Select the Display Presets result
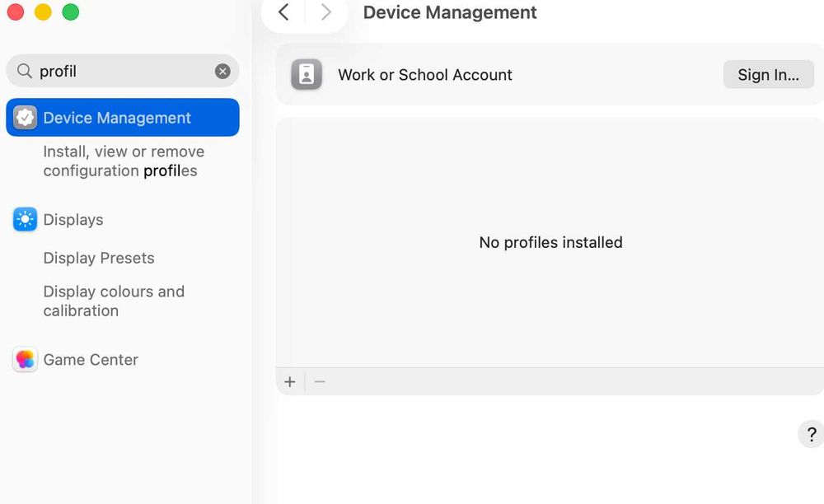Screen dimensions: 824x504 point(99,258)
